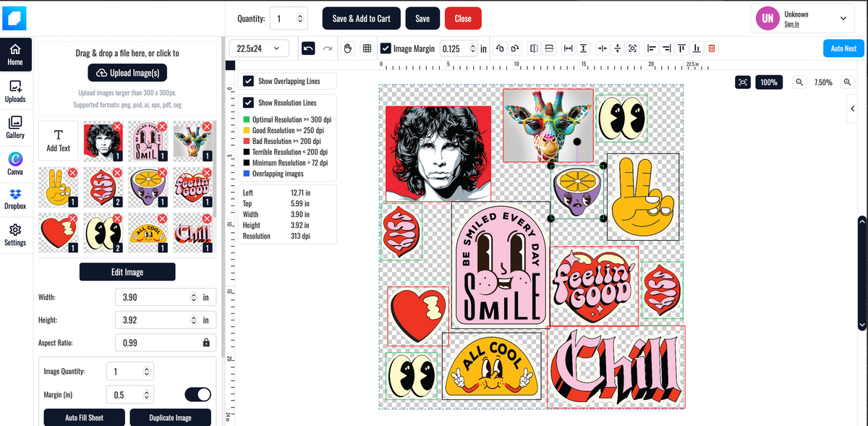Fit selected image to sheet height
This screenshot has width=868, height=426.
[x=584, y=48]
